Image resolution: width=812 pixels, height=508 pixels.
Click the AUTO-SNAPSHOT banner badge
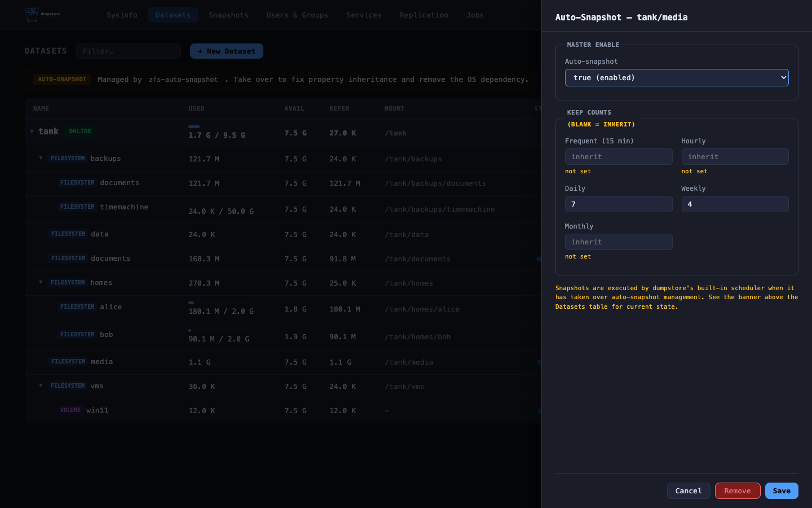pyautogui.click(x=62, y=80)
